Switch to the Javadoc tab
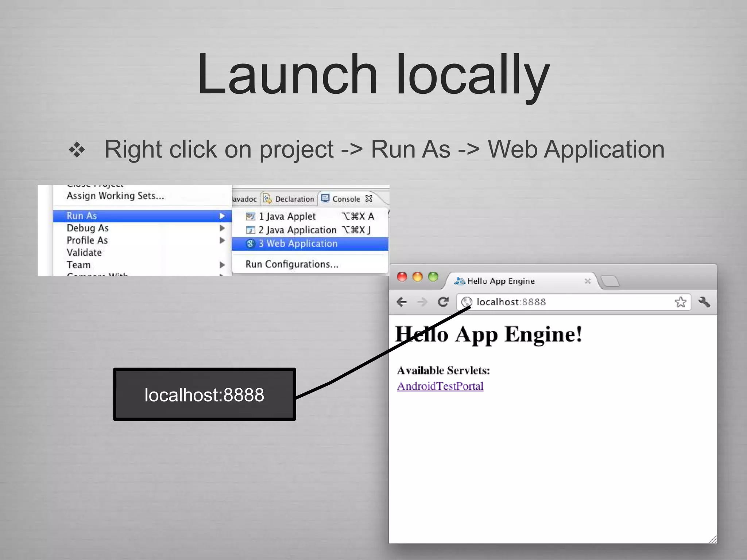This screenshot has height=560, width=747. (x=245, y=199)
